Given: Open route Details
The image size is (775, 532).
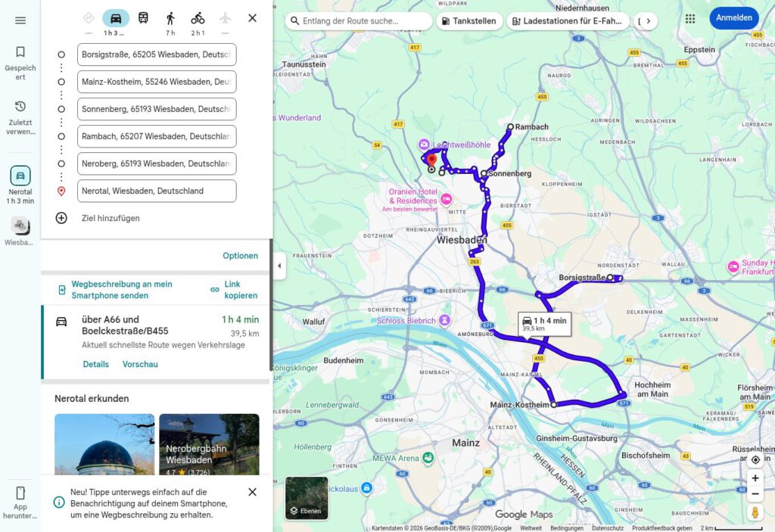Looking at the screenshot, I should click(x=96, y=365).
